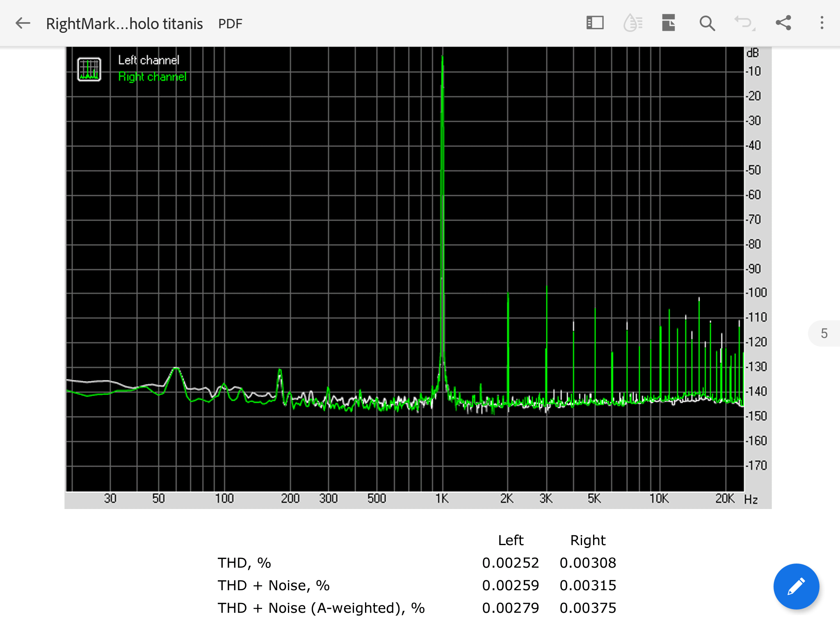
Task: Select Left A-weighted value 0.00279
Action: (511, 608)
